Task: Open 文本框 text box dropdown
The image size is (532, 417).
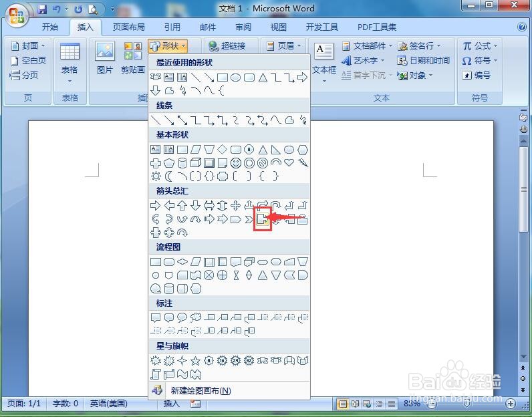Action: click(324, 63)
